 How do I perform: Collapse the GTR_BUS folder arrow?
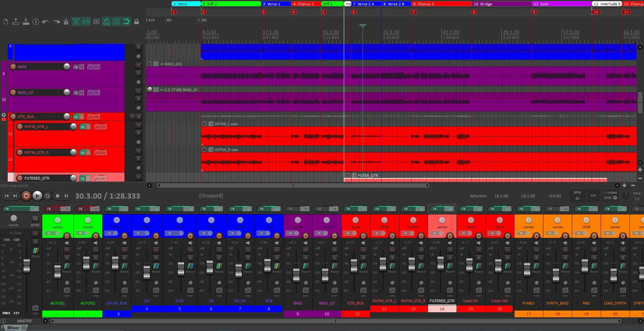(4, 115)
